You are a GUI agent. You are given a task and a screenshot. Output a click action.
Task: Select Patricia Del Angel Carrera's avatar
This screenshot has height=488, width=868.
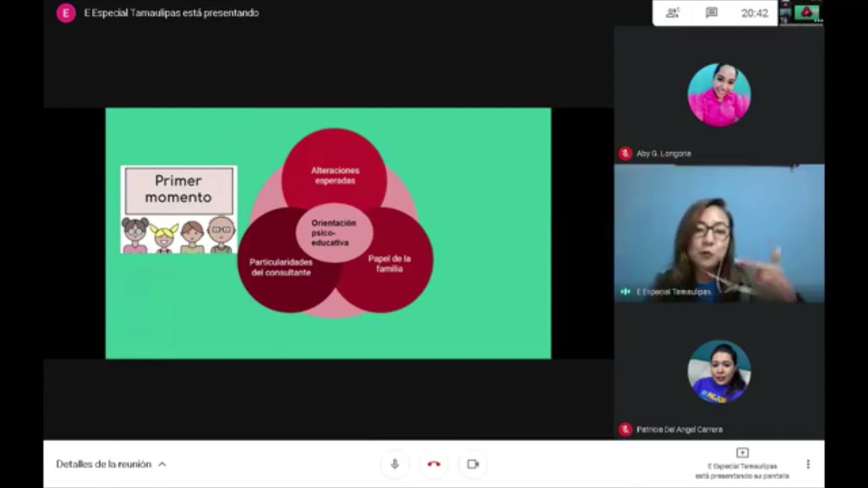point(719,371)
